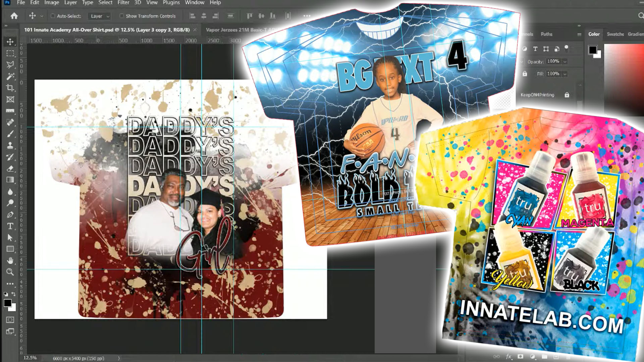Viewport: 644px width, 362px height.
Task: Select the Rectangular Marquee tool
Action: (10, 53)
